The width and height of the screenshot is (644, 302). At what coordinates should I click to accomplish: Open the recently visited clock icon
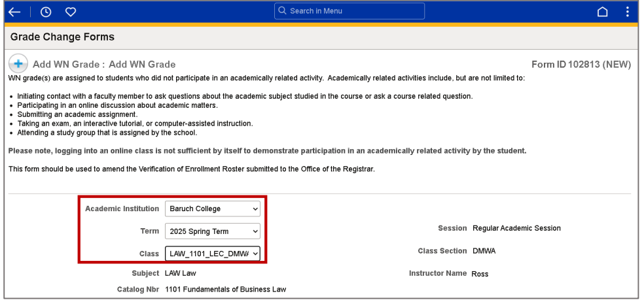(46, 12)
